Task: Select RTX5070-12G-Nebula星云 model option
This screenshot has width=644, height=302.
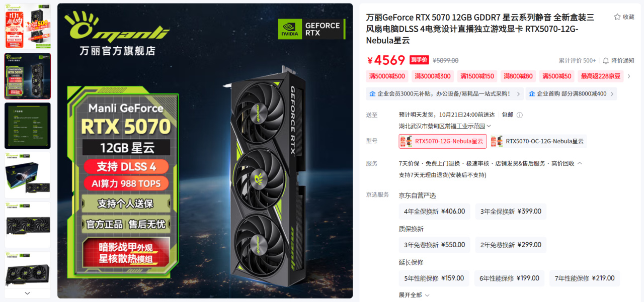Action: tap(443, 141)
